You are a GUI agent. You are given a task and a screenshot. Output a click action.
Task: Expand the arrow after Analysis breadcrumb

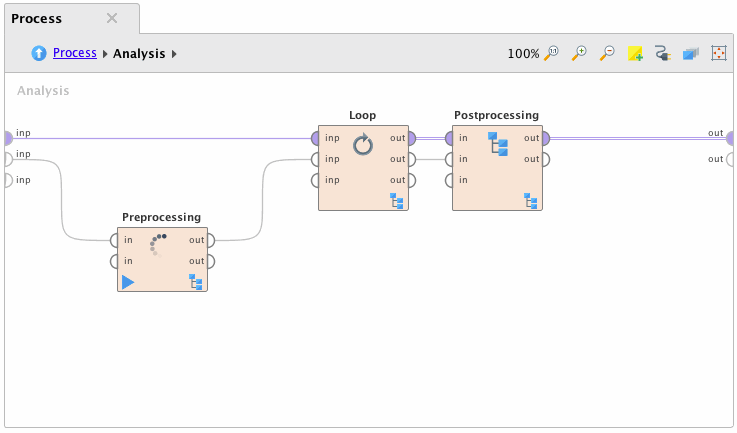coord(174,54)
